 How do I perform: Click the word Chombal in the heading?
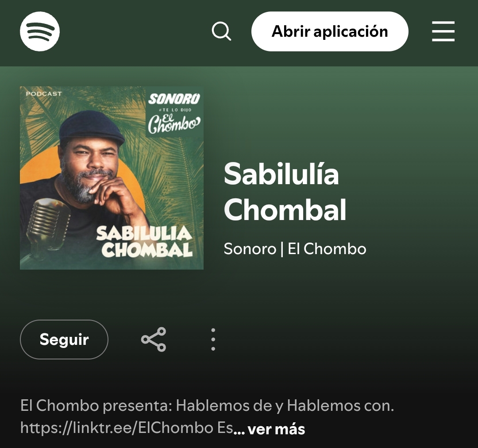click(285, 210)
